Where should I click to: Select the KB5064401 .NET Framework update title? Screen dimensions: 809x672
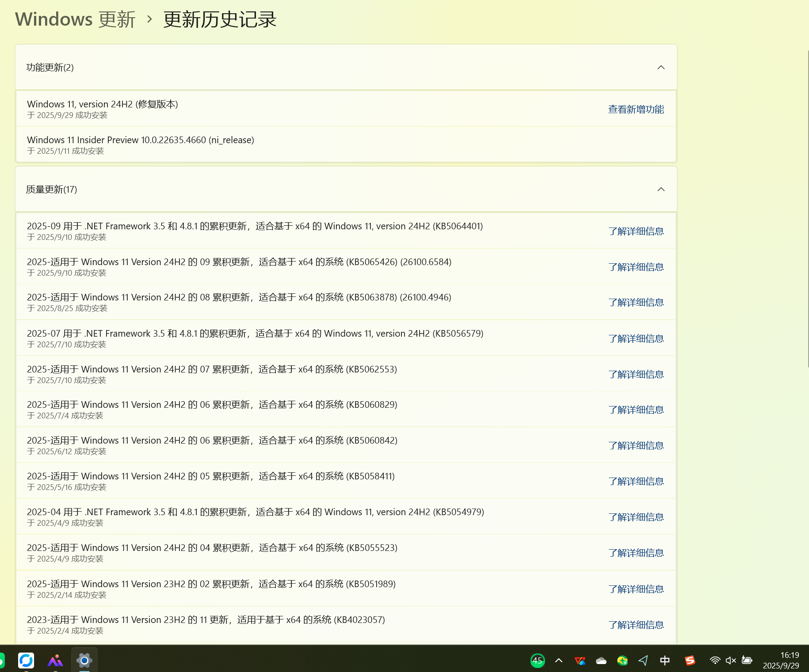pyautogui.click(x=255, y=226)
